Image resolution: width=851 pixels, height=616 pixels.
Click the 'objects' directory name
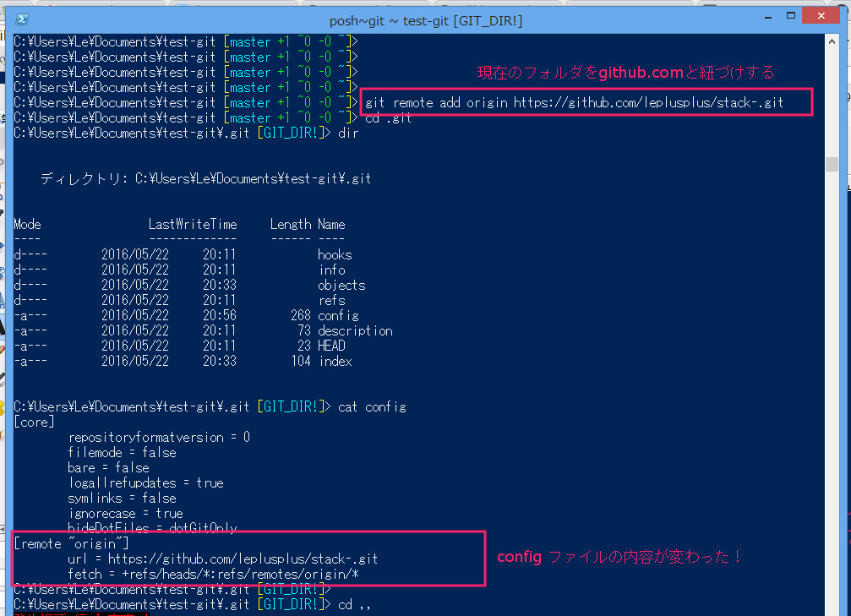tap(341, 285)
